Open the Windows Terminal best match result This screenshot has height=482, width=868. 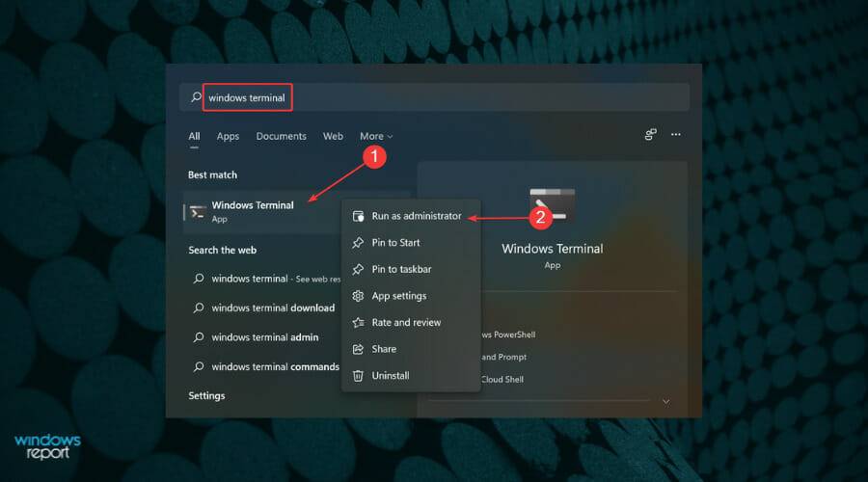click(x=261, y=212)
